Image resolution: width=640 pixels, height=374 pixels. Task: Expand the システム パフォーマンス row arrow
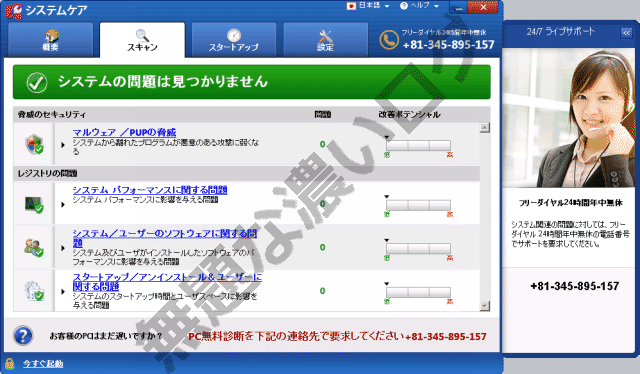(63, 205)
